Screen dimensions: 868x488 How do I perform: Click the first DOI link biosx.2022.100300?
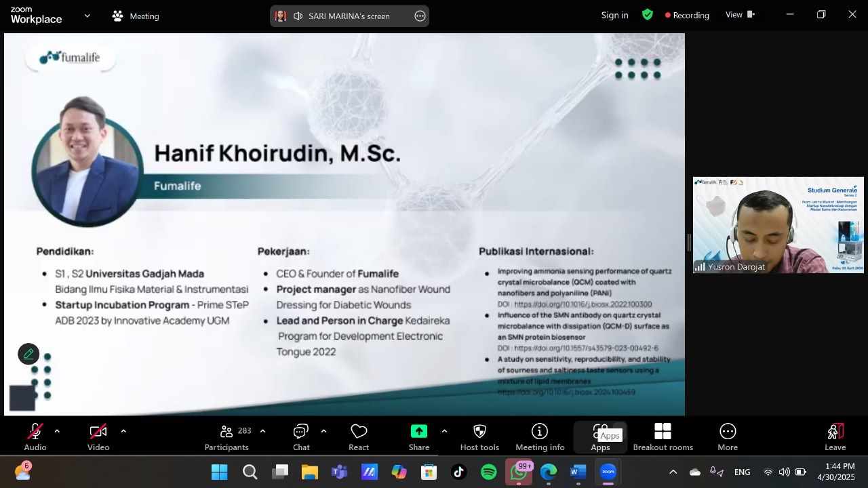pos(583,304)
